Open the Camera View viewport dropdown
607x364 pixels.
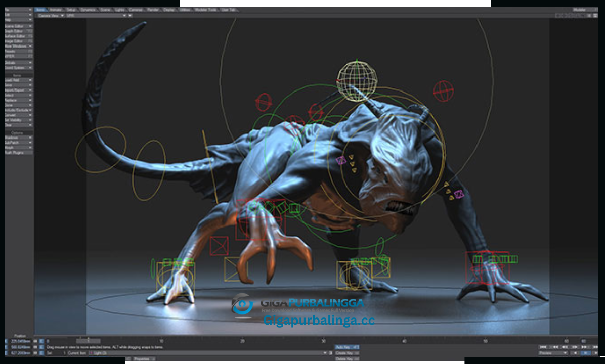coord(51,16)
